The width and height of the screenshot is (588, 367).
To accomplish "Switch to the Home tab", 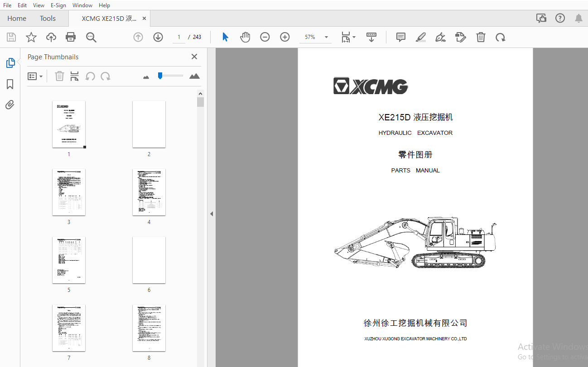I will 17,19.
